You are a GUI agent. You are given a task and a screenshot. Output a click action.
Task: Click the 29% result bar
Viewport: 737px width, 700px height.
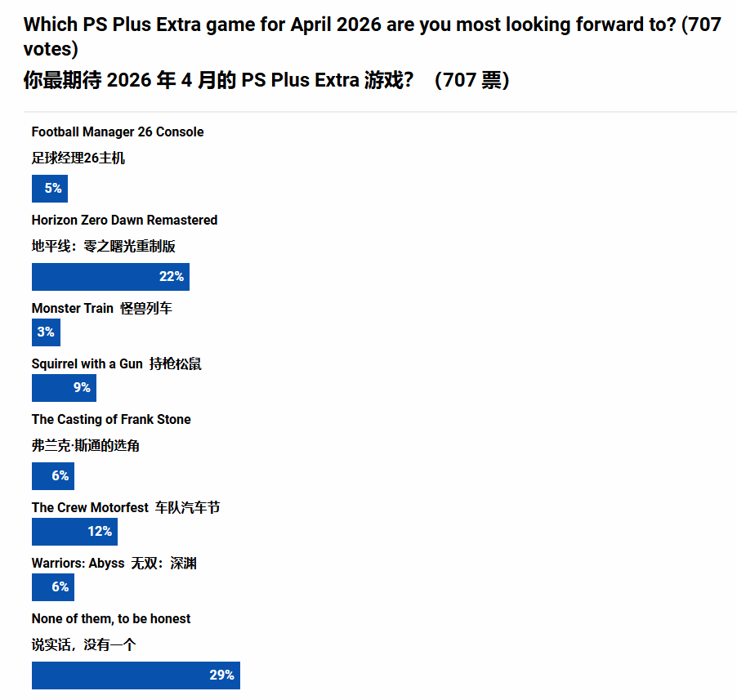point(136,675)
